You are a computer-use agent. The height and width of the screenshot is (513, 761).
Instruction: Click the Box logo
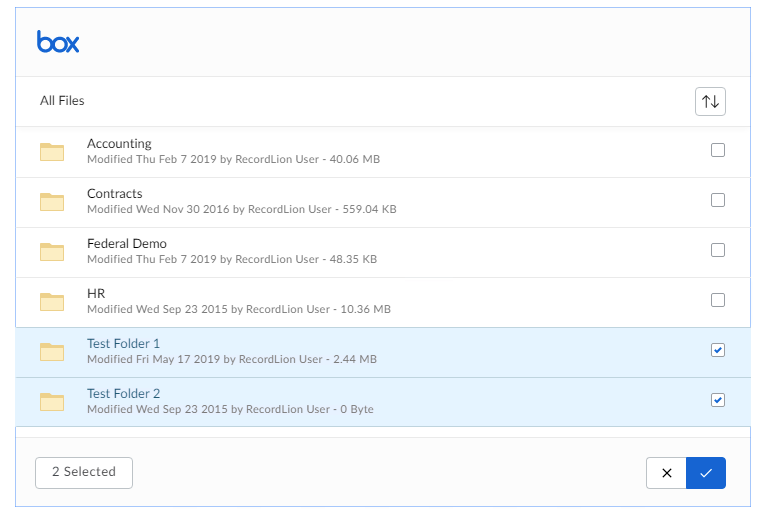pyautogui.click(x=58, y=42)
